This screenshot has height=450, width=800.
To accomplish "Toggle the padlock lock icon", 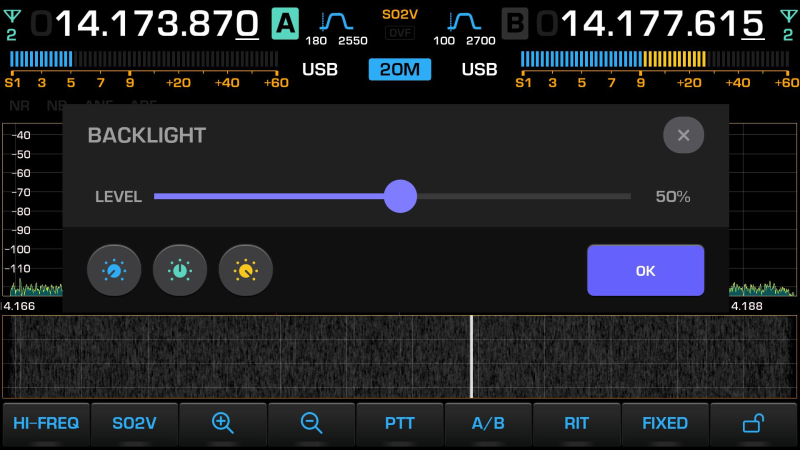I will point(753,423).
